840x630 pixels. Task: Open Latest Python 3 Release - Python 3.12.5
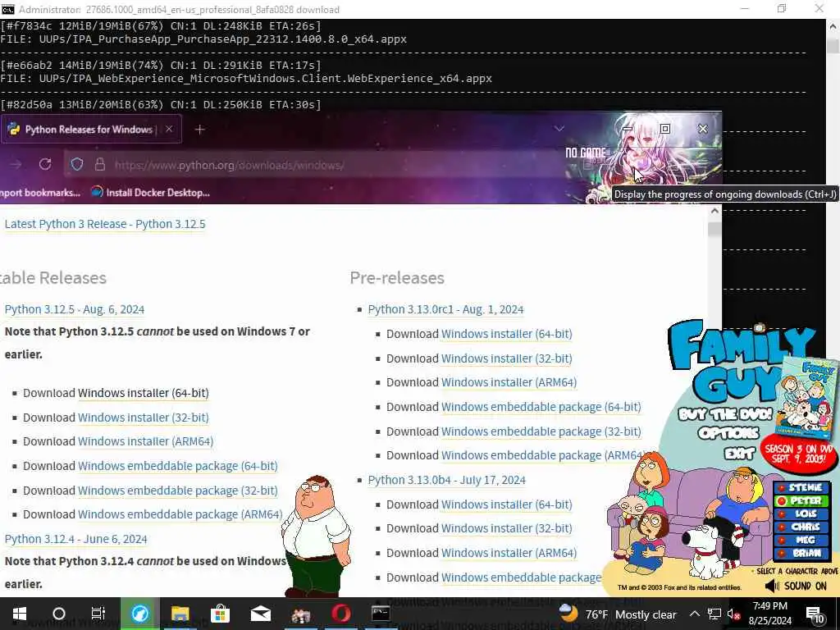[105, 224]
